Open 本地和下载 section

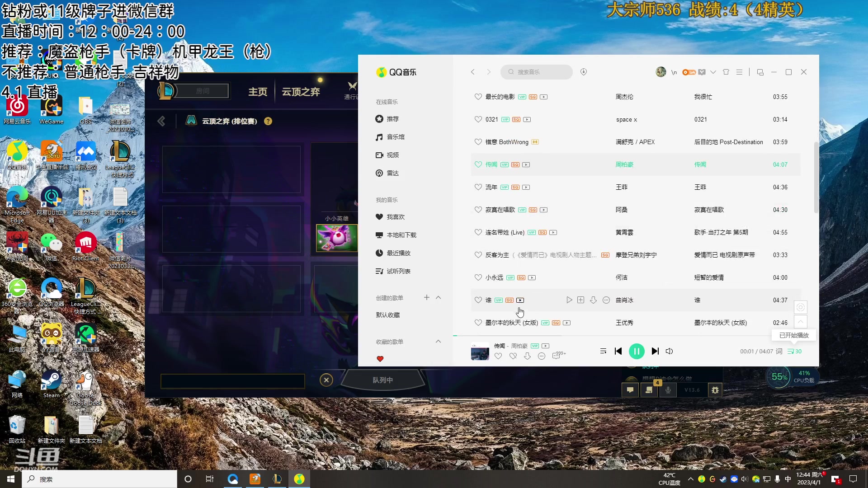[396, 235]
